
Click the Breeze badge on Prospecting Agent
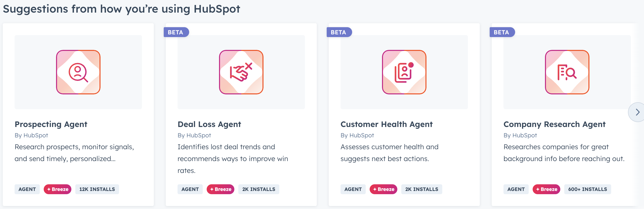click(x=58, y=189)
